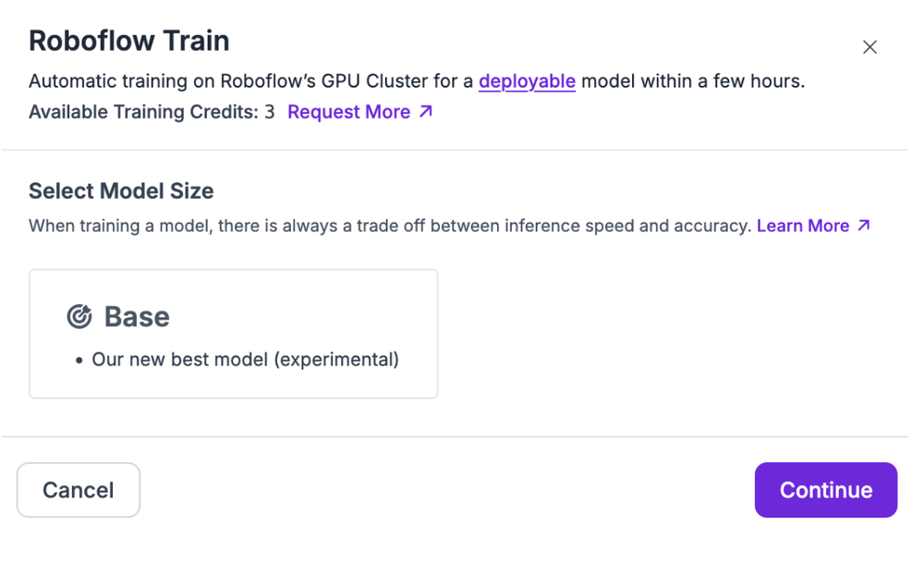Click the trade off explanation sentence
924x561 pixels.
click(x=388, y=225)
